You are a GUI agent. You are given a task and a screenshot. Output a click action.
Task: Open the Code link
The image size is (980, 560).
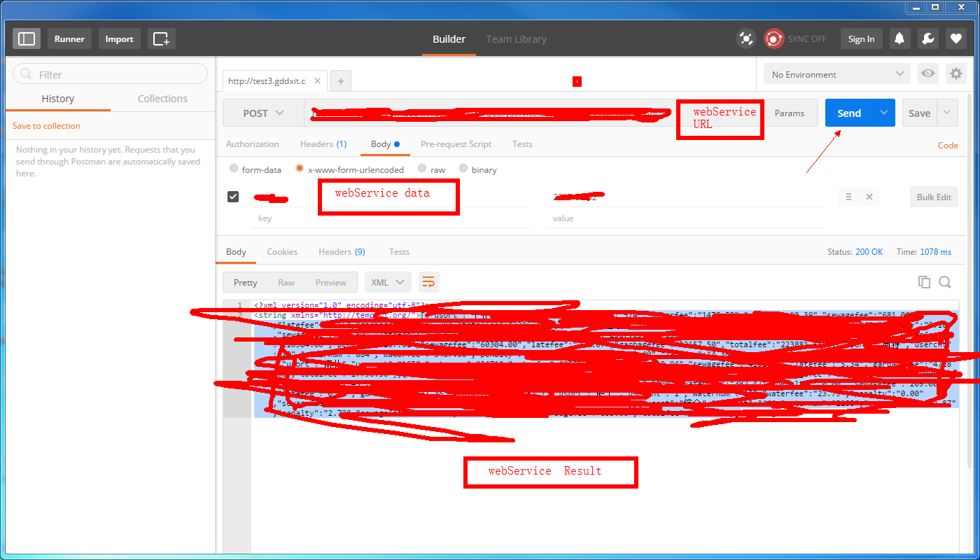click(x=948, y=145)
